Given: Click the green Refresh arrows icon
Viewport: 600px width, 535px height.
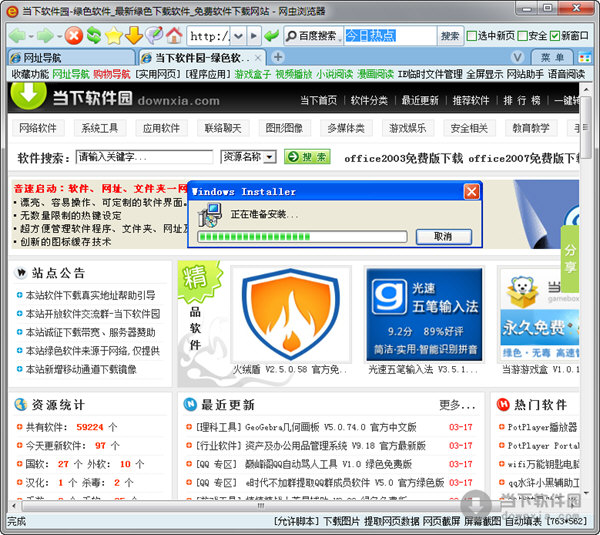Looking at the screenshot, I should 94,36.
